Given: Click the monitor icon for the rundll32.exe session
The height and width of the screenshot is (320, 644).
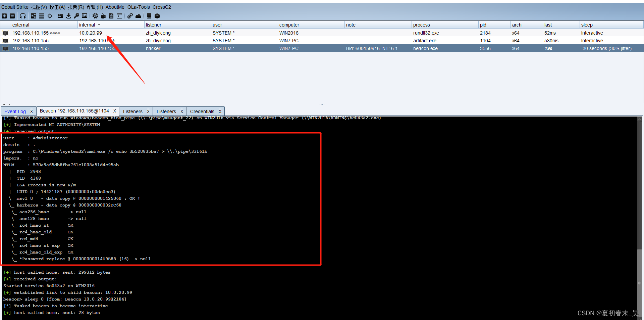Looking at the screenshot, I should pyautogui.click(x=5, y=33).
